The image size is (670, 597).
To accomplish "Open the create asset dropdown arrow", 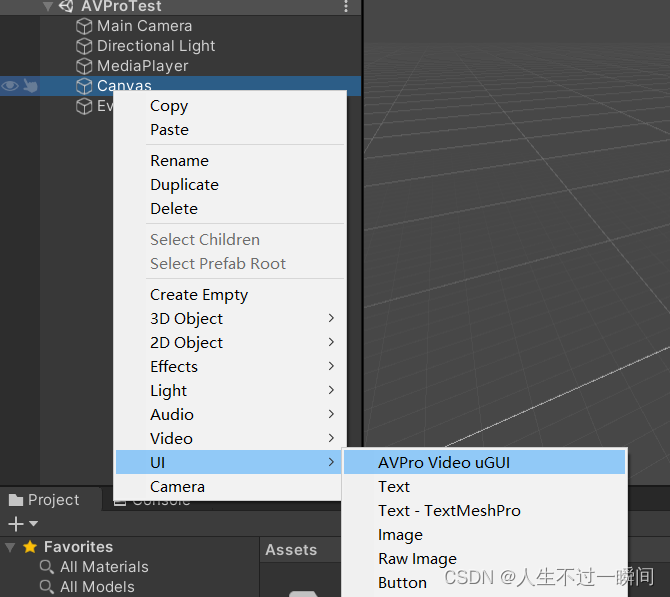I will coord(33,523).
